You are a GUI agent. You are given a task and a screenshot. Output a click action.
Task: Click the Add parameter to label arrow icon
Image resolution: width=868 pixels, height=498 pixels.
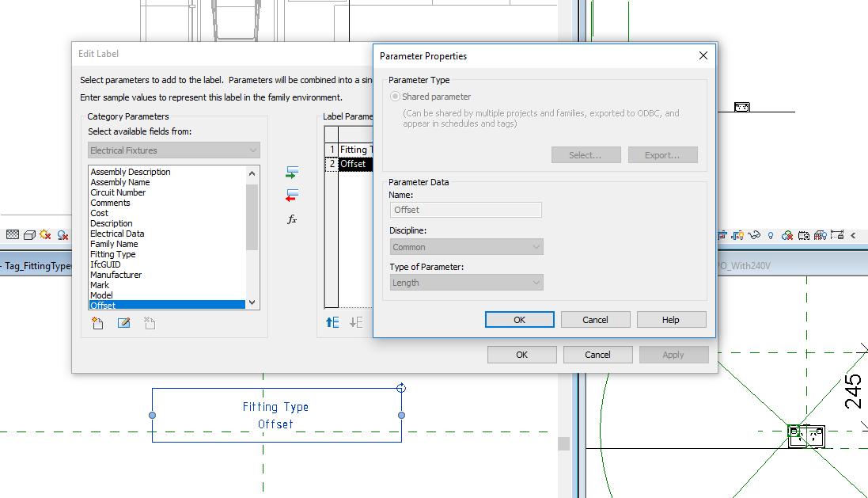tap(292, 173)
